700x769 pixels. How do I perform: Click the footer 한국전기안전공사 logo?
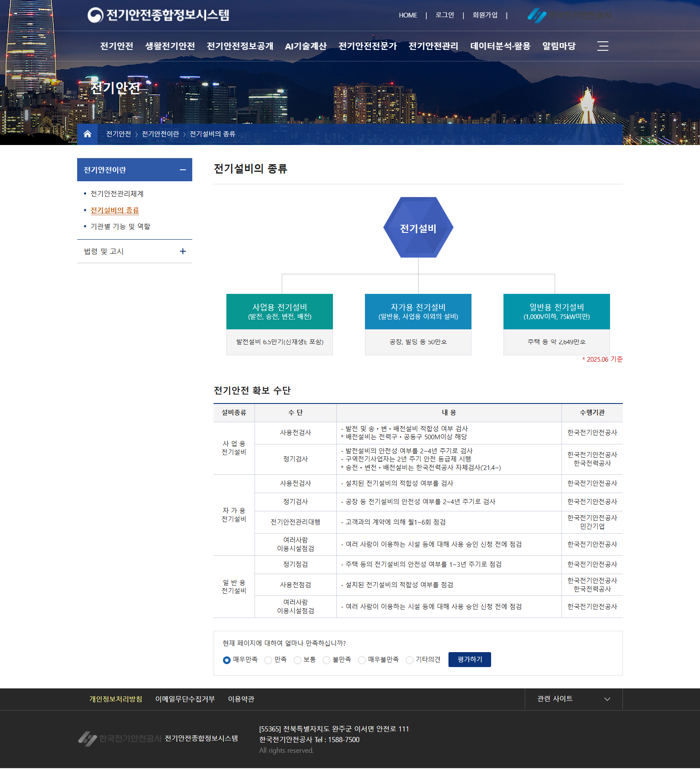[x=120, y=738]
